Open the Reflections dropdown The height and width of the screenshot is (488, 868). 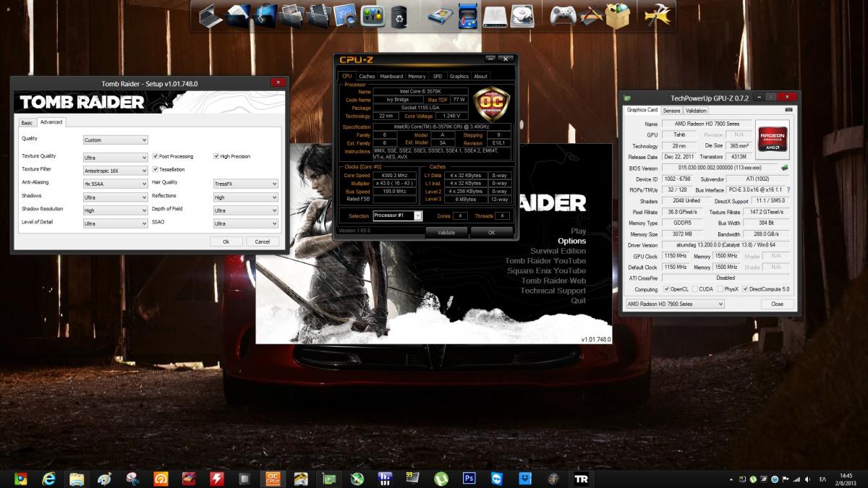pyautogui.click(x=246, y=197)
